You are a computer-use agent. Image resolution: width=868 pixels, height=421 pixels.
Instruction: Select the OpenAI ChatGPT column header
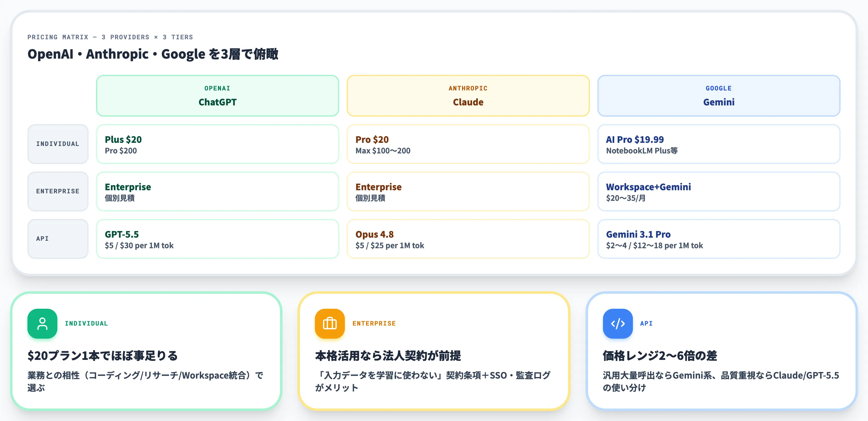click(217, 96)
